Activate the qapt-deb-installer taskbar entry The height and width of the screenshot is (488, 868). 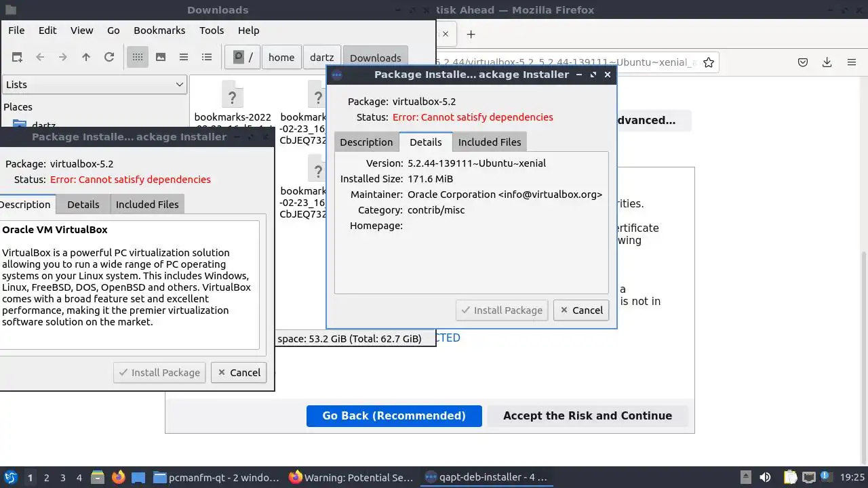486,478
